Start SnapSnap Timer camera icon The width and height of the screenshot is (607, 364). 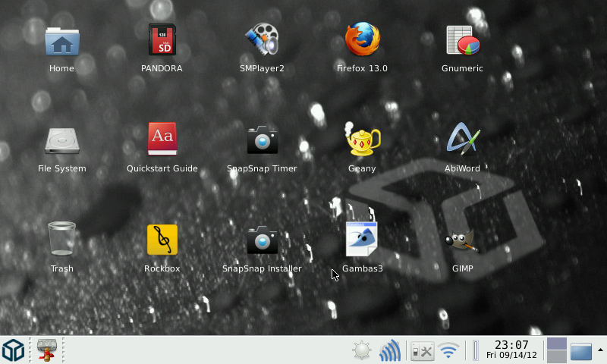(262, 141)
